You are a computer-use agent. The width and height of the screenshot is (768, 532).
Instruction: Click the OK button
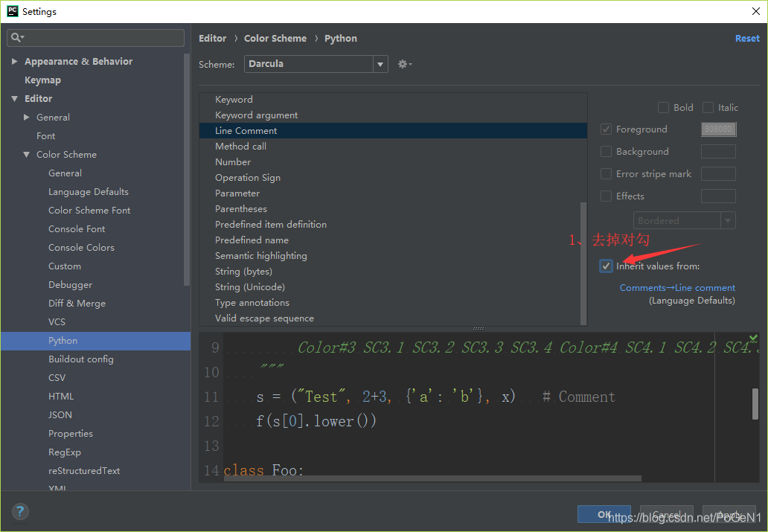pos(604,514)
